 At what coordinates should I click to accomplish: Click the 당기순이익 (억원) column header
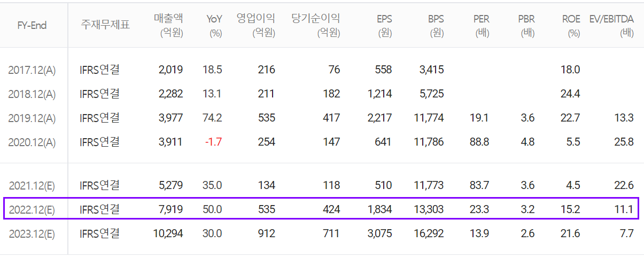click(x=316, y=26)
